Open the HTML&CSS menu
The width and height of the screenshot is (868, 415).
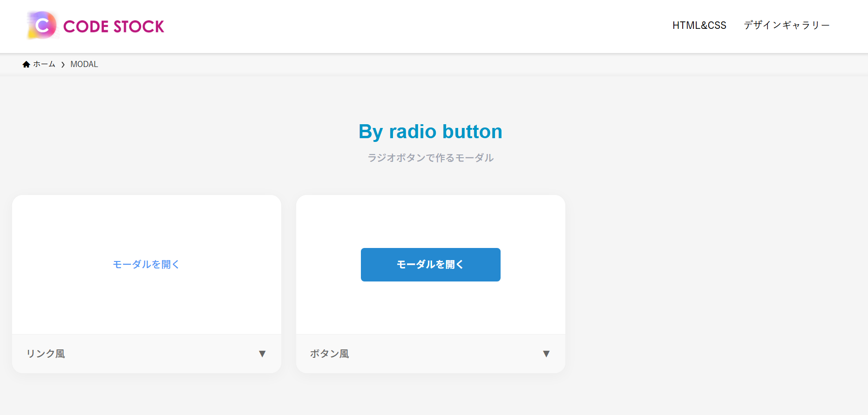698,25
